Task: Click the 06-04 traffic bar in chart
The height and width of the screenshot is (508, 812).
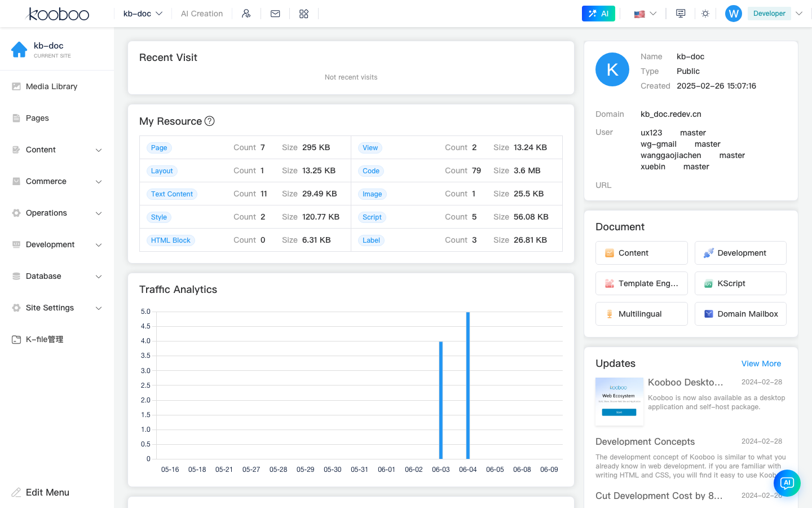Action: pyautogui.click(x=468, y=386)
